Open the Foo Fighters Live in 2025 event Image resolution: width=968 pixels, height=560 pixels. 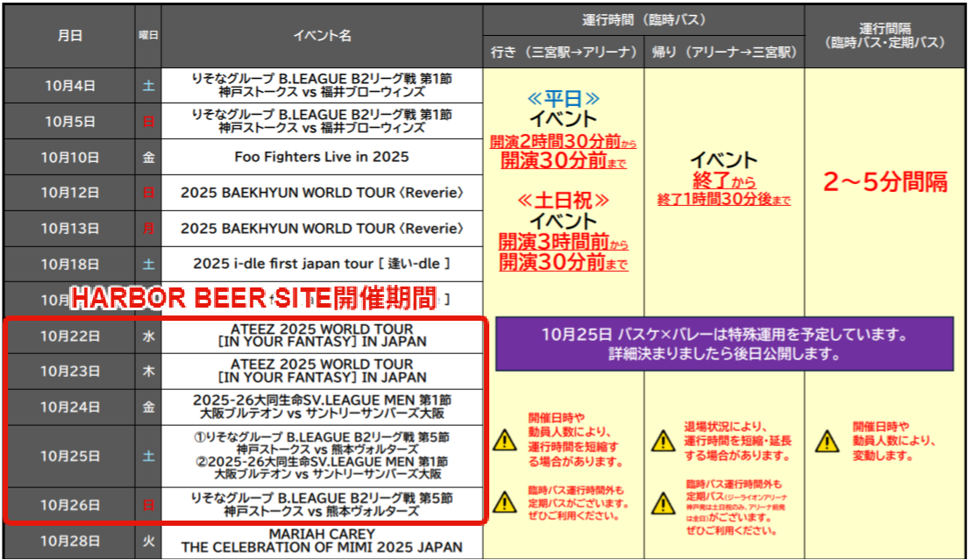322,158
